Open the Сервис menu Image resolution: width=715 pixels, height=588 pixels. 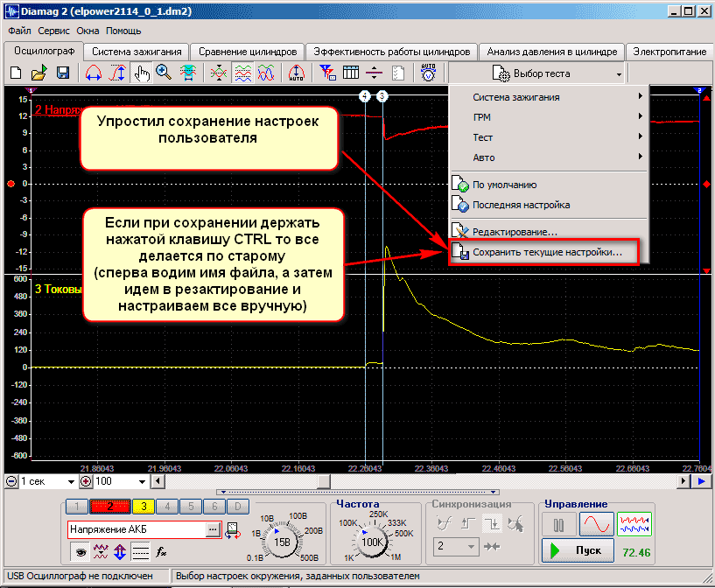(53, 31)
